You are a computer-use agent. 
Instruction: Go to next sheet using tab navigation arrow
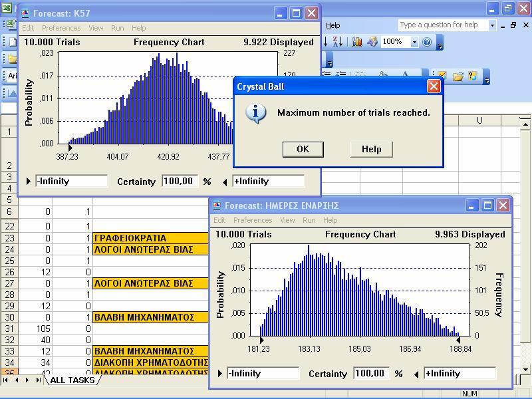coord(27,380)
